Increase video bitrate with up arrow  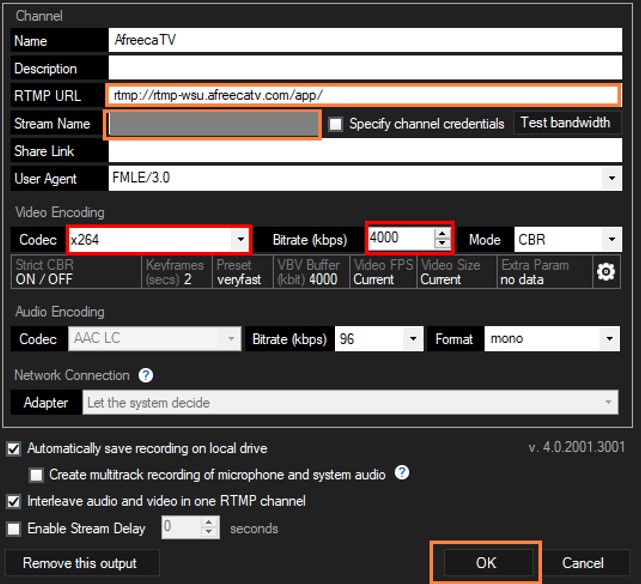(442, 233)
